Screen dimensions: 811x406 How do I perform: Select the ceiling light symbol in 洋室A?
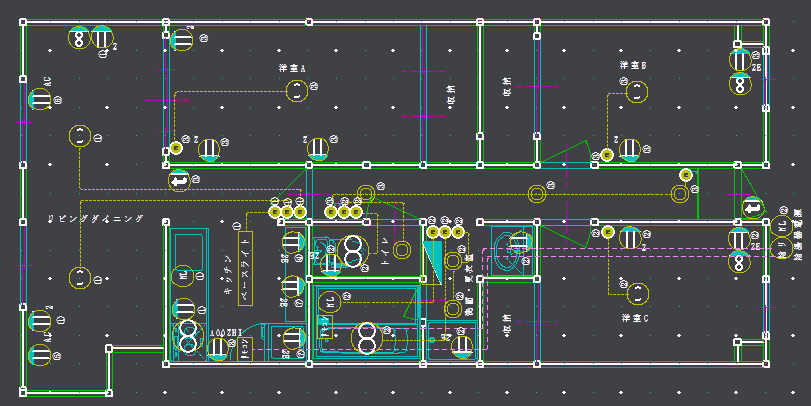point(297,91)
